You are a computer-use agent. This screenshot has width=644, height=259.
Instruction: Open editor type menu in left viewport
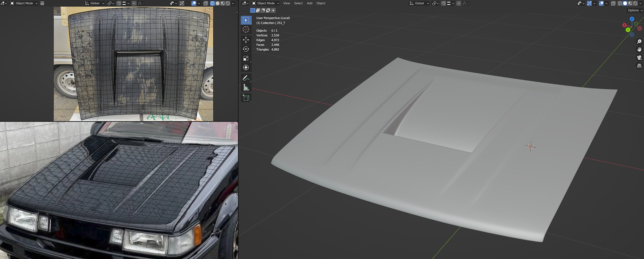point(4,3)
